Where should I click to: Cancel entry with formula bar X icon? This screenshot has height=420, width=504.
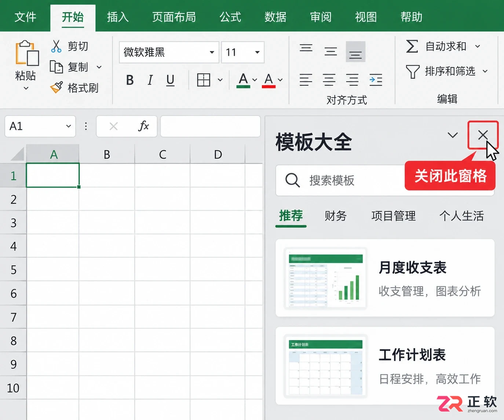point(114,127)
